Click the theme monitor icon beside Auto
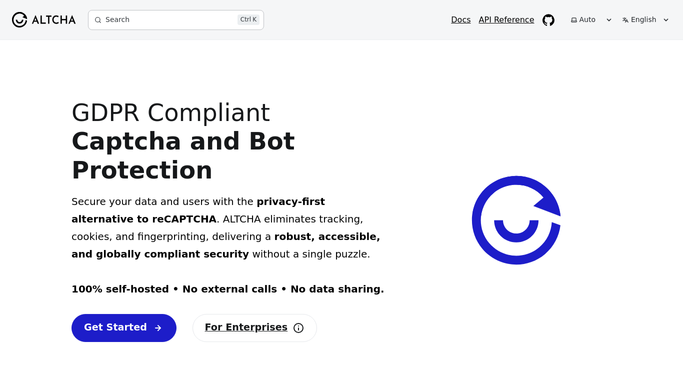The image size is (683, 384). pyautogui.click(x=574, y=20)
